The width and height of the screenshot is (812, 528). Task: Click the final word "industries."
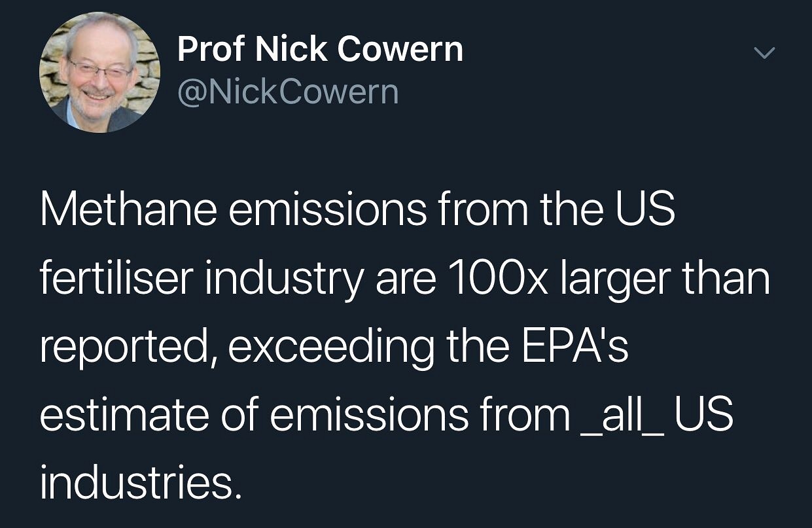(x=136, y=484)
